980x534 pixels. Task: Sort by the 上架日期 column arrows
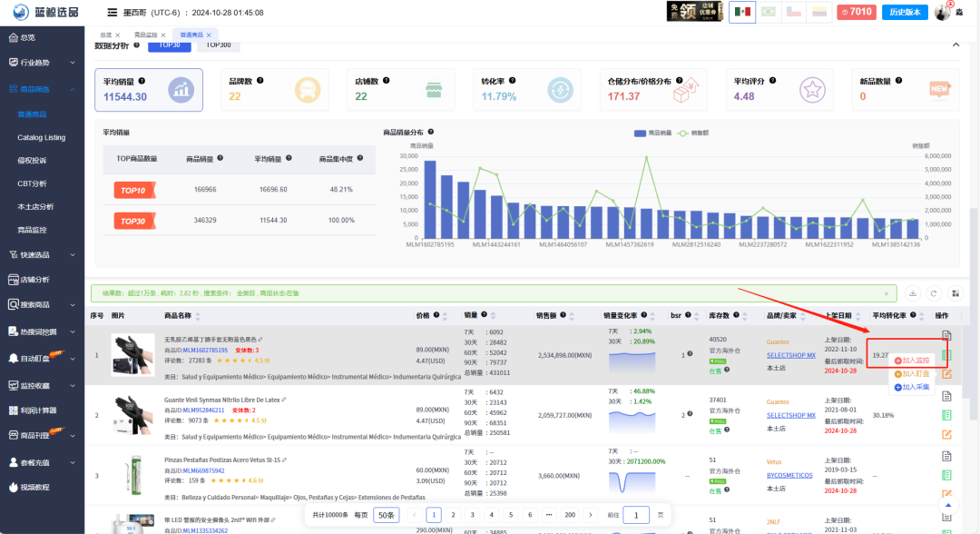click(858, 316)
